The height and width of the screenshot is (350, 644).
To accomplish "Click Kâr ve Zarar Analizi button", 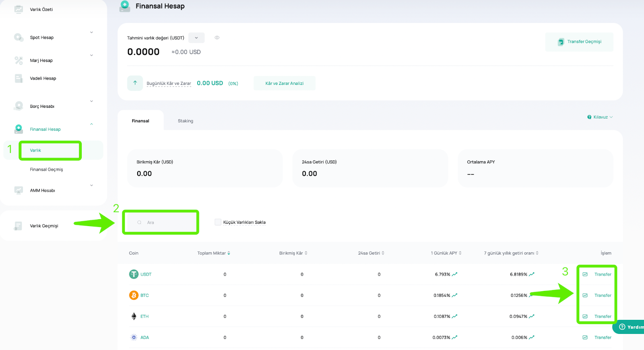I will [284, 83].
